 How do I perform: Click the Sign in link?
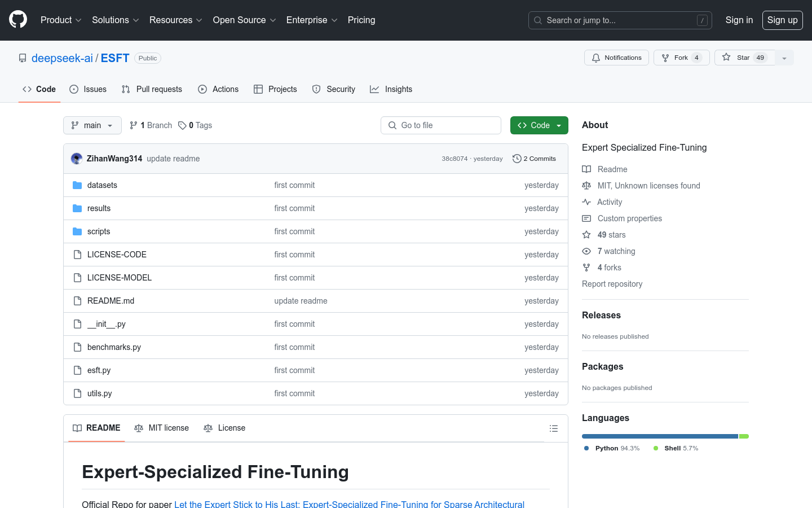[739, 20]
